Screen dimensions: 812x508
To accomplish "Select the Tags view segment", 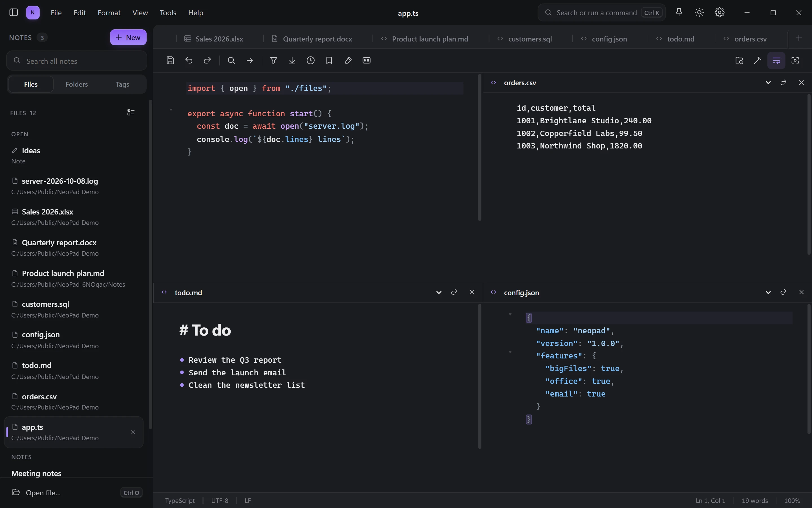I will tap(122, 84).
